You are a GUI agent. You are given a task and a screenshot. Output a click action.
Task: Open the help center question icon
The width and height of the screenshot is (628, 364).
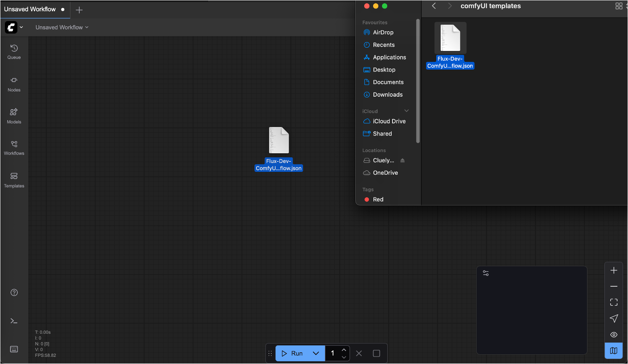point(14,292)
